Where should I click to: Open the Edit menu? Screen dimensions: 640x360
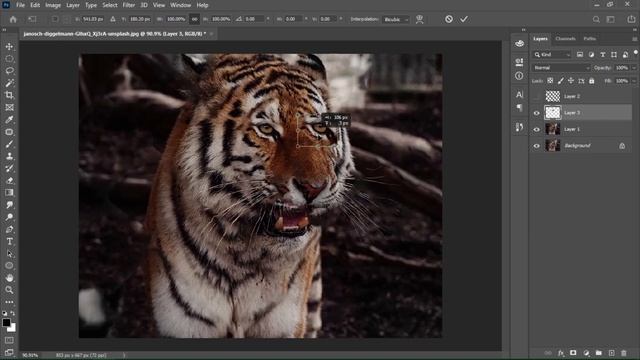click(x=35, y=5)
